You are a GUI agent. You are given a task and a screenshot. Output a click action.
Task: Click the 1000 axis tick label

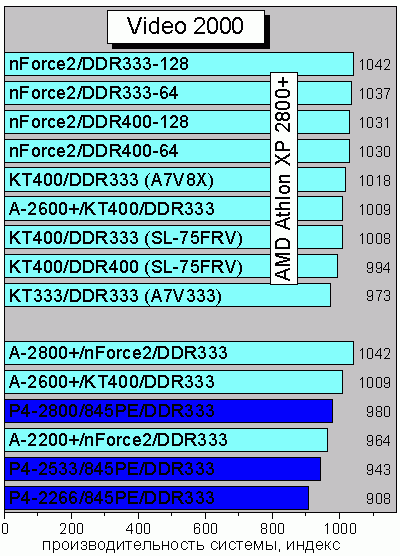click(x=340, y=528)
